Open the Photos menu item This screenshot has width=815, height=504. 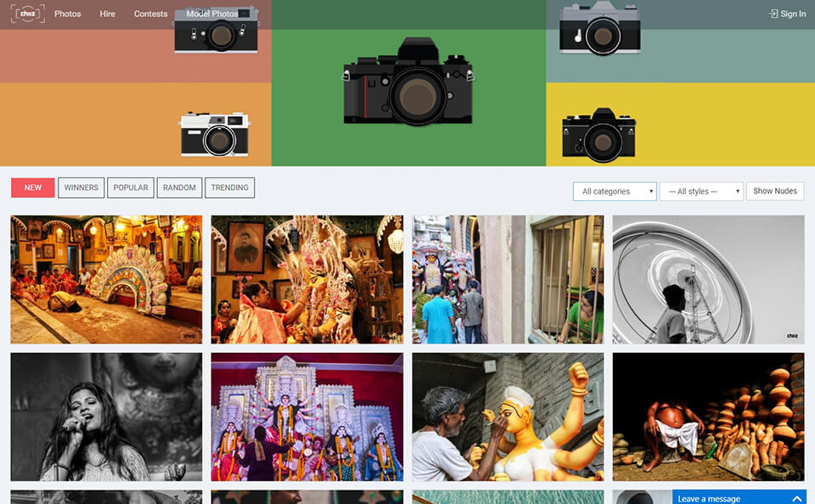(x=68, y=14)
